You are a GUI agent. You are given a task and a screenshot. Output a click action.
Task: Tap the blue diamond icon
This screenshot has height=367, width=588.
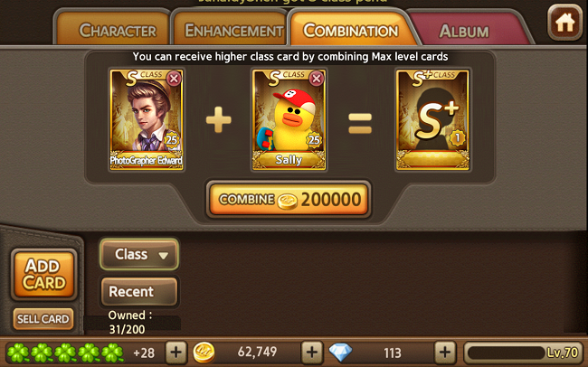tap(340, 353)
